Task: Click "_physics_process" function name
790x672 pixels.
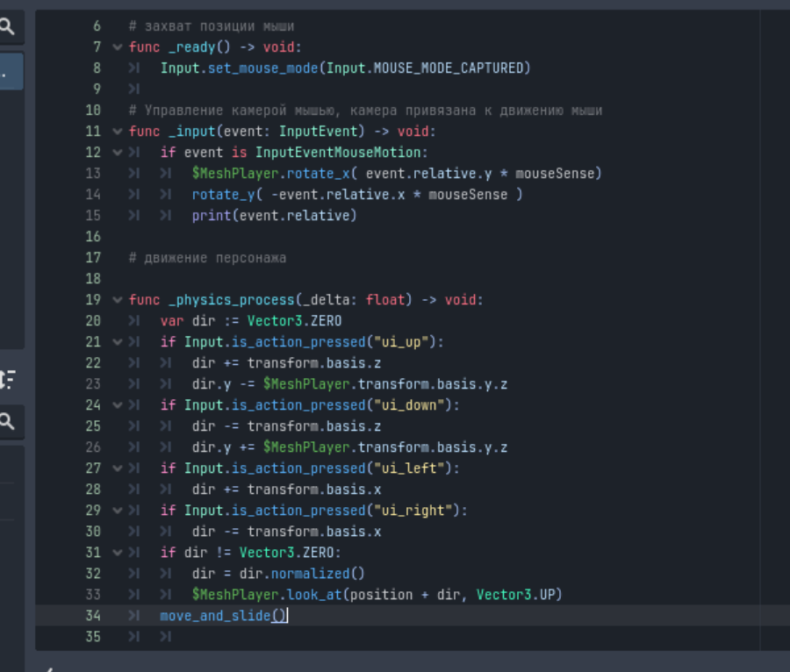Action: [x=231, y=300]
